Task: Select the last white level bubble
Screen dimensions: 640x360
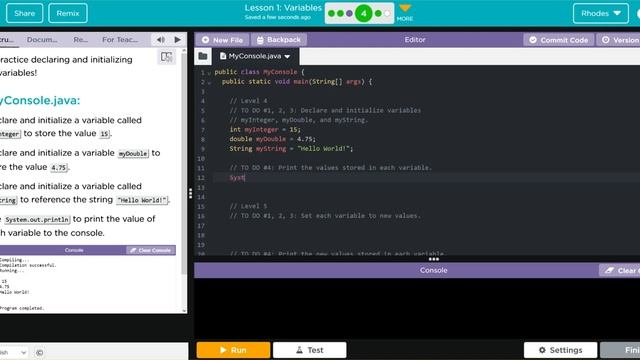Action: click(387, 13)
